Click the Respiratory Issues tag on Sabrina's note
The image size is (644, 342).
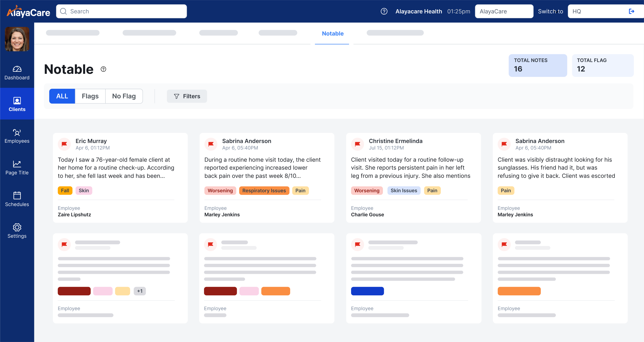[264, 190]
